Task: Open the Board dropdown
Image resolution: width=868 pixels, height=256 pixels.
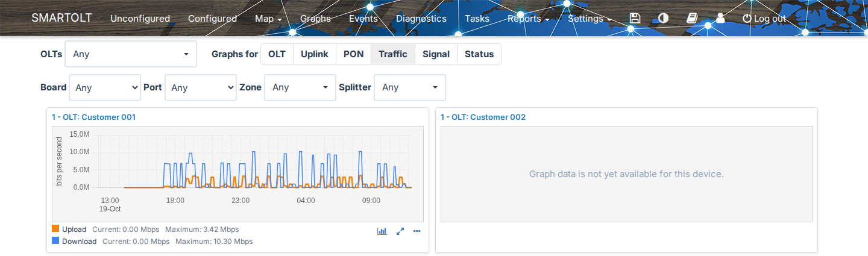Action: coord(105,87)
